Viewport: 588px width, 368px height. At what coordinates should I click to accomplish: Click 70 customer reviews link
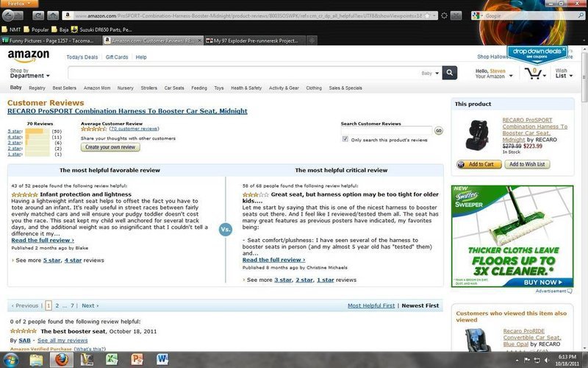point(134,129)
